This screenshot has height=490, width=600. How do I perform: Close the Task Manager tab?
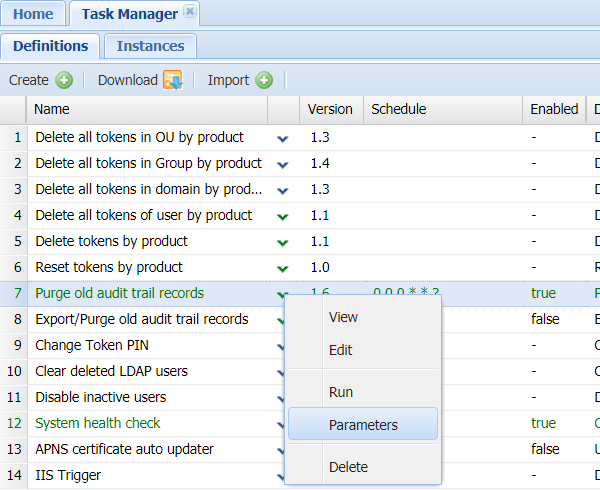click(190, 13)
